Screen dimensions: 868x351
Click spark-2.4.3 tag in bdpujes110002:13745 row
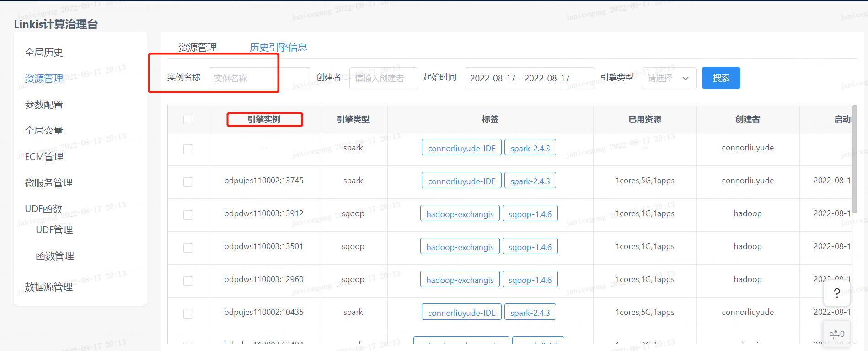point(530,181)
